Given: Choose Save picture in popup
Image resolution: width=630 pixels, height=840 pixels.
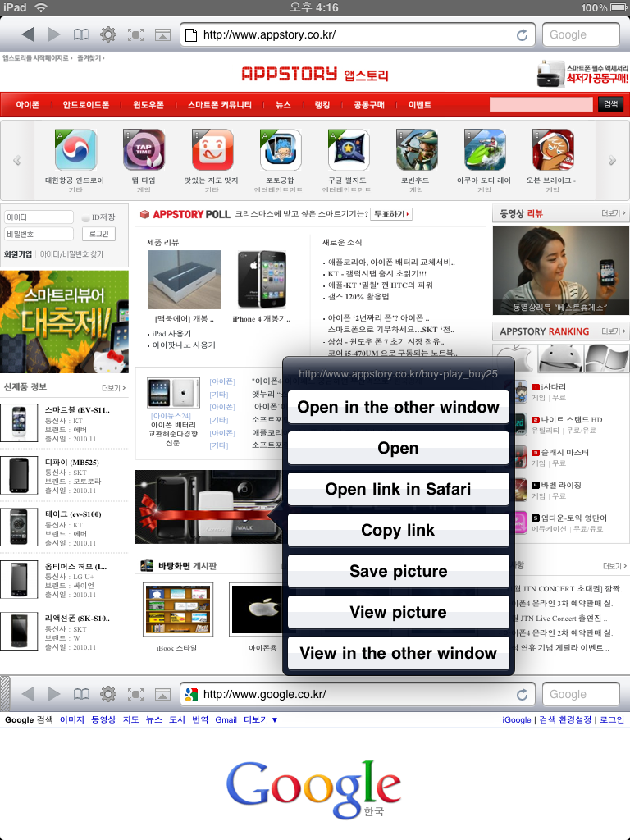Looking at the screenshot, I should click(x=398, y=571).
